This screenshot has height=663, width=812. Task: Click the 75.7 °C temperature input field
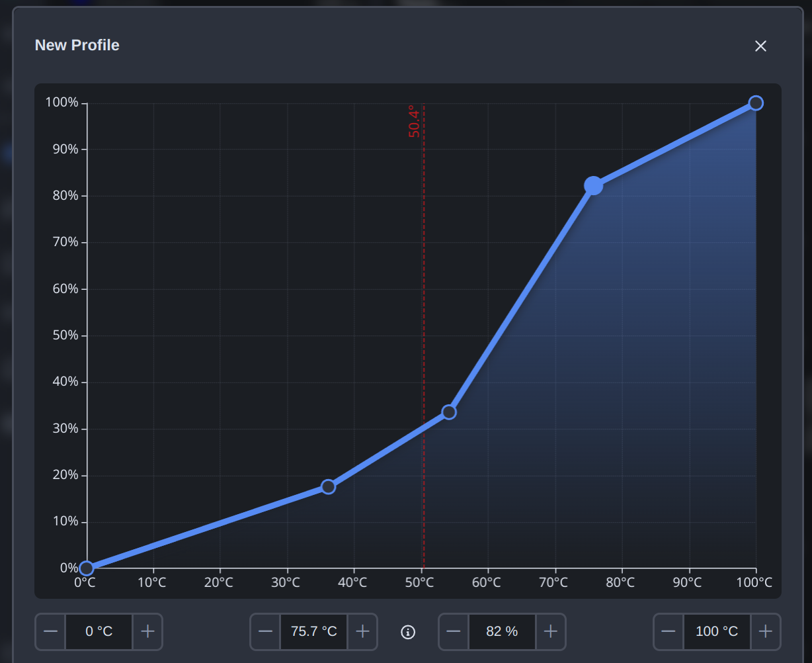pos(313,632)
